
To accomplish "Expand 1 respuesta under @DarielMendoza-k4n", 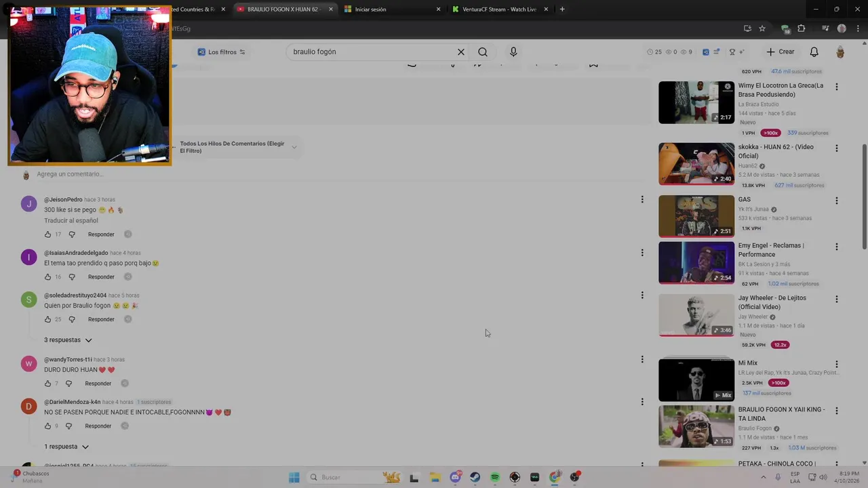I will 66,447.
